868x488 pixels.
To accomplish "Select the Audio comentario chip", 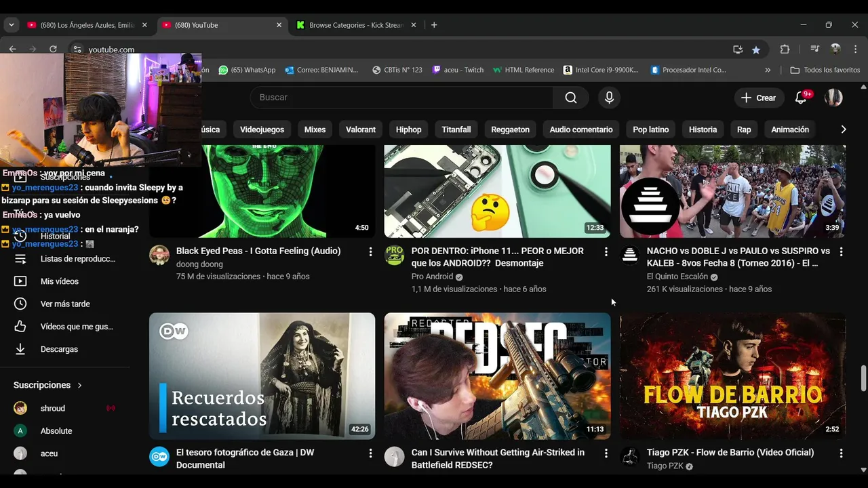I will [x=581, y=129].
